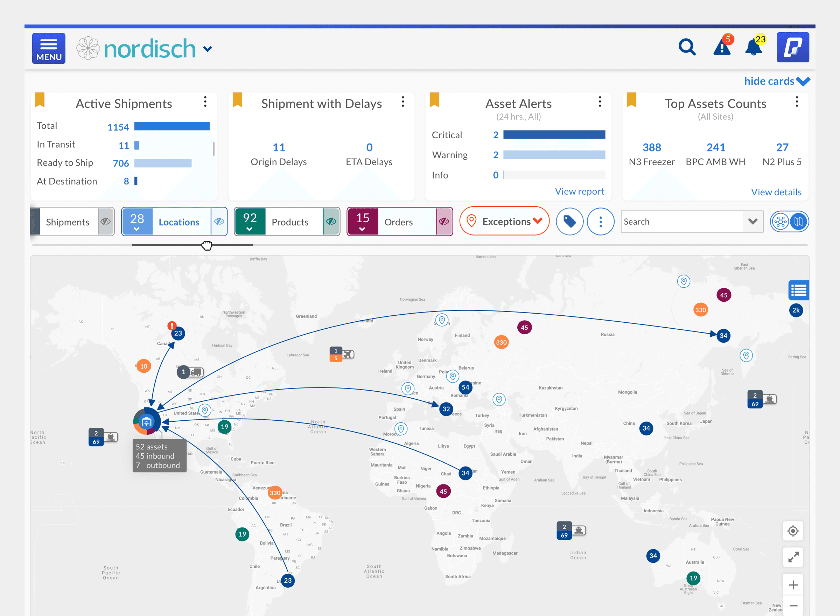Click the current location crosshair map control
This screenshot has width=840, height=616.
(793, 531)
